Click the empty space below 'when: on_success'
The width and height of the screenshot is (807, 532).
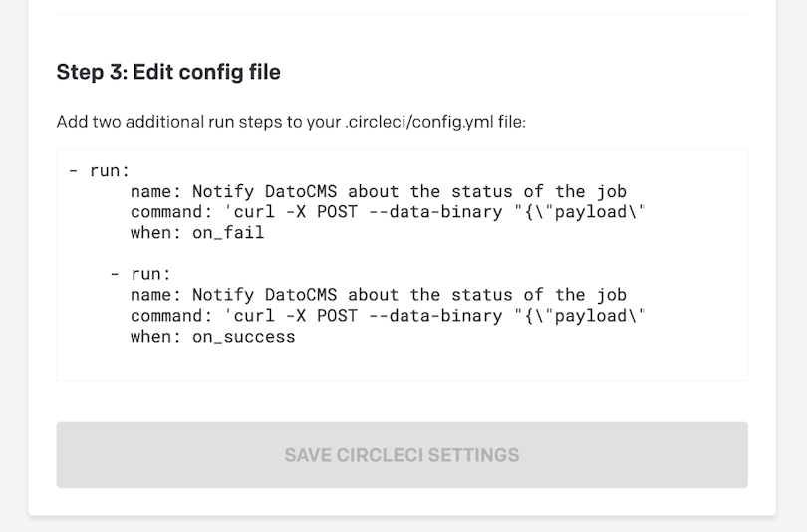tap(402, 364)
